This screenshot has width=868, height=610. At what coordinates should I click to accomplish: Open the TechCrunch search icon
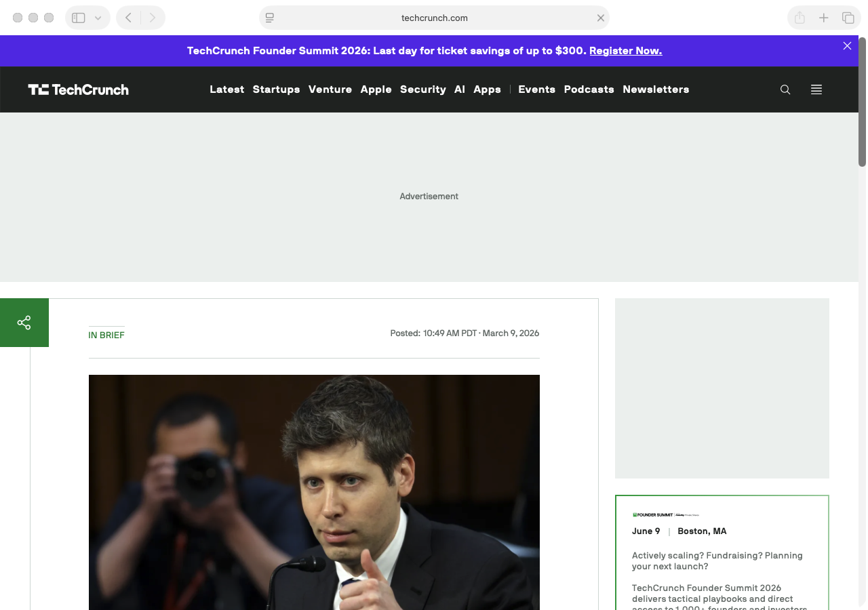click(785, 89)
